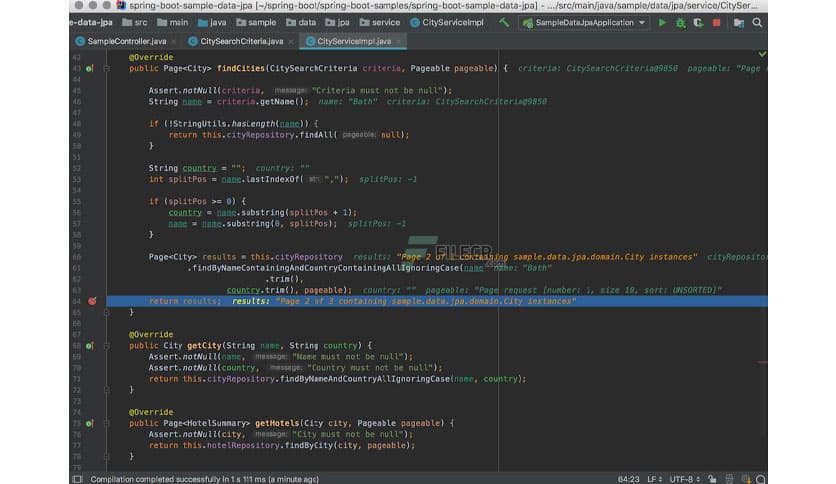Click the CityServiceImpl breadcrumb class

448,23
